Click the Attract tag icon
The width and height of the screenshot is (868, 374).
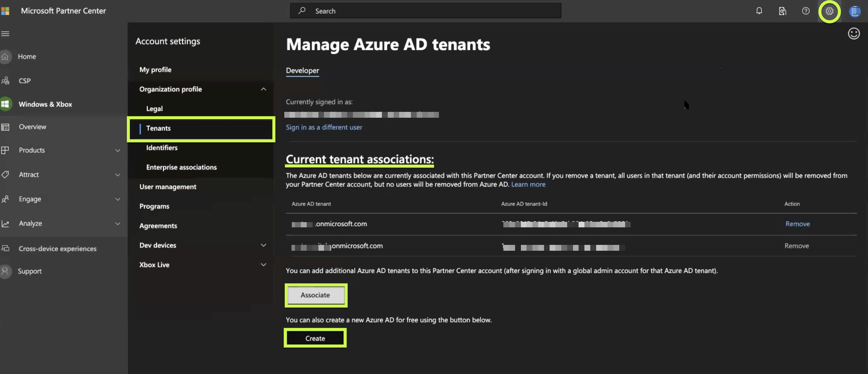(x=5, y=174)
